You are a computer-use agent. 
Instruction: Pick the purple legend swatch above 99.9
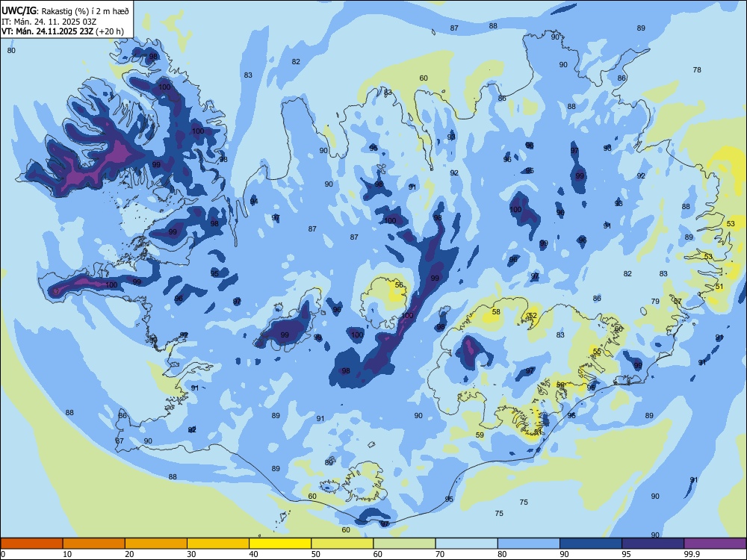[x=715, y=544]
